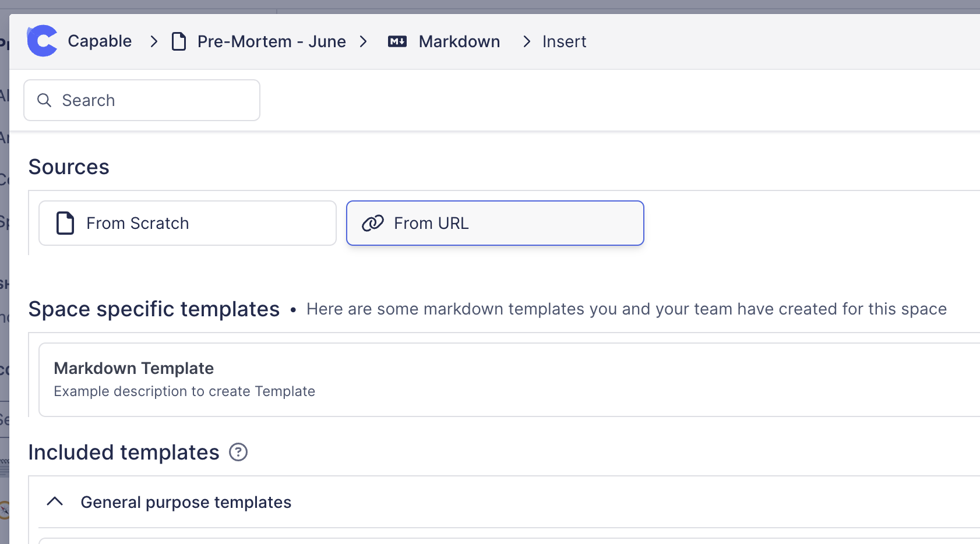Image resolution: width=980 pixels, height=544 pixels.
Task: Click chevron after Capable breadcrumb
Action: [154, 41]
